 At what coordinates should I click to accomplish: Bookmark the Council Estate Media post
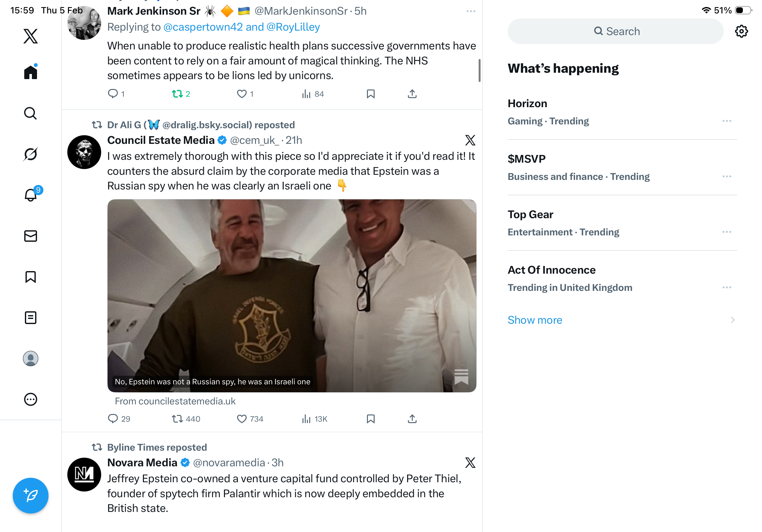[x=370, y=419]
